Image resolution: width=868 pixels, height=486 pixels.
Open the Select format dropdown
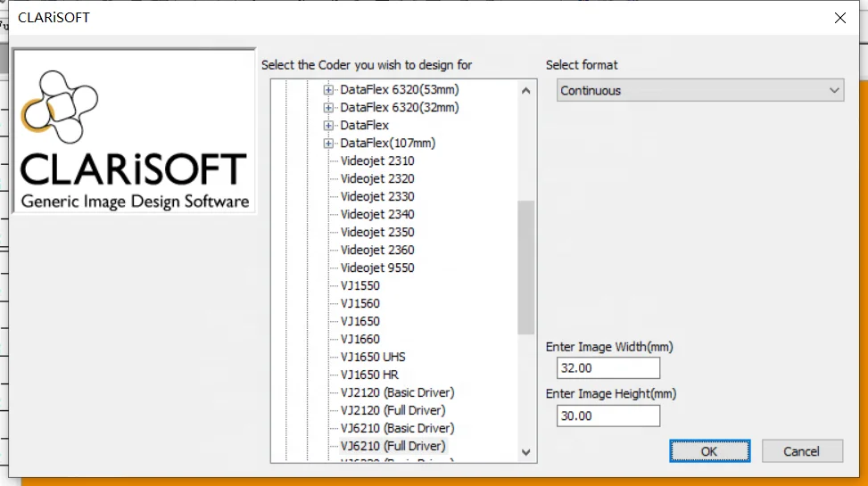[x=700, y=90]
